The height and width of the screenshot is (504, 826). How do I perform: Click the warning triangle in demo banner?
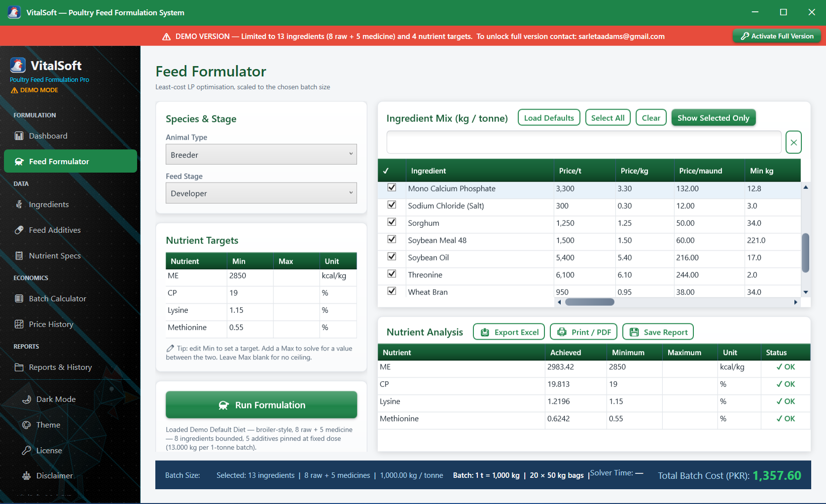pos(167,36)
